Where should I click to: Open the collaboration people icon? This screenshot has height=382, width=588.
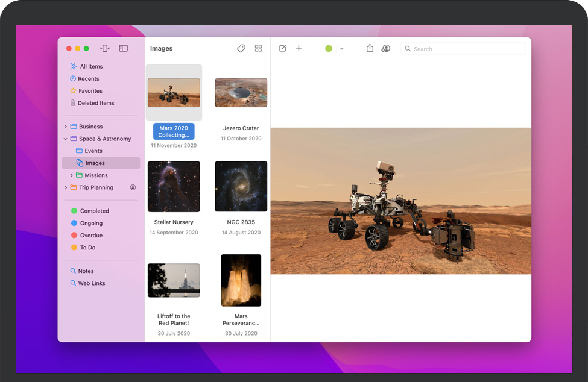click(386, 48)
